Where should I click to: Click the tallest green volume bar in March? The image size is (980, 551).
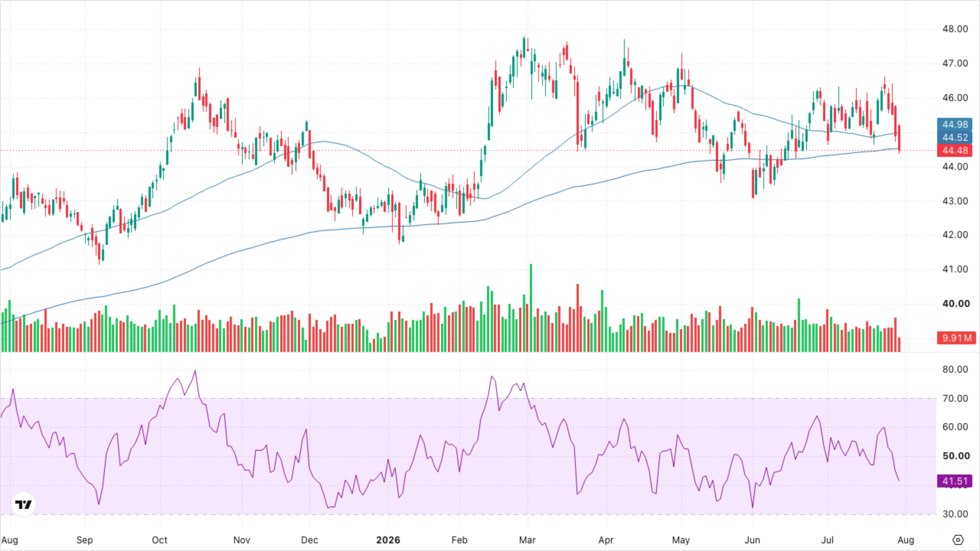click(x=531, y=308)
